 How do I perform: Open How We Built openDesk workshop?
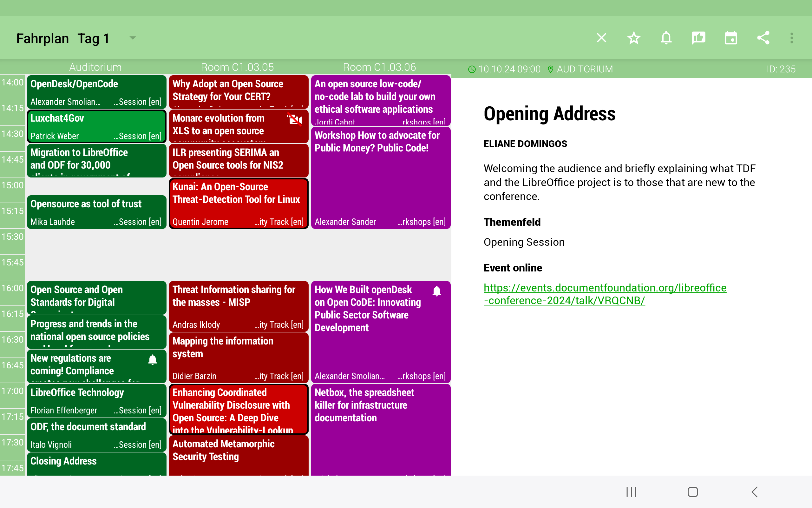(381, 332)
